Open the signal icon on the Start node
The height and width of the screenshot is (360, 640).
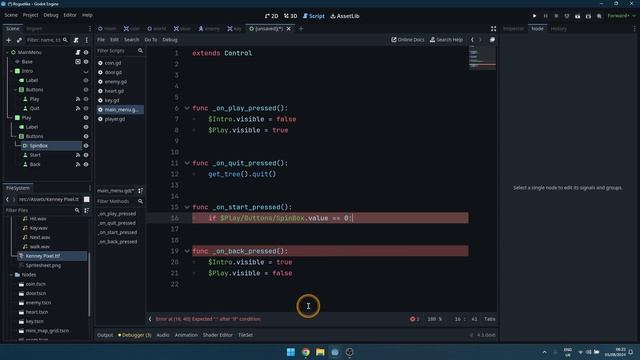pyautogui.click(x=78, y=155)
